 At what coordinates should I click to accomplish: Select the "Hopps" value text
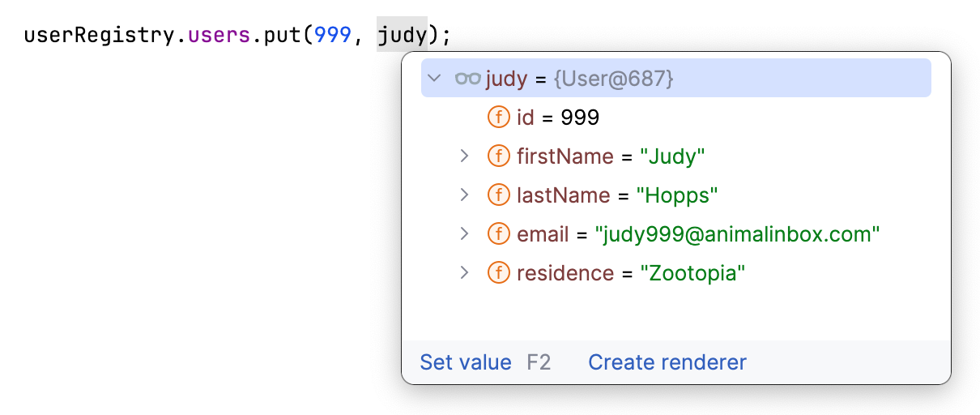pos(677,195)
